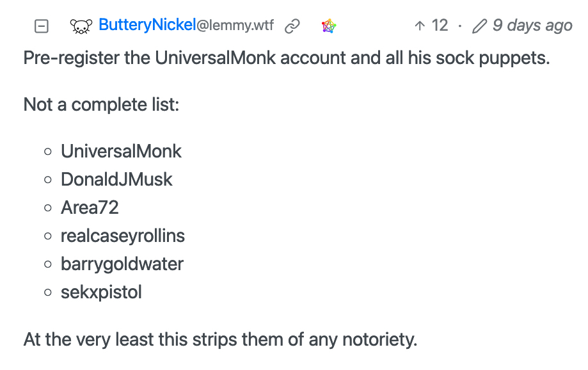Click the colorful fediverse link icon
This screenshot has height=370, width=588.
329,26
